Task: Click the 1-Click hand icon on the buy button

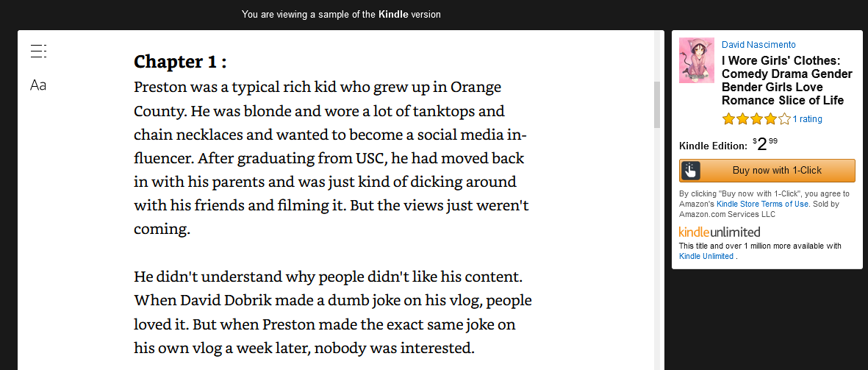Action: point(691,170)
